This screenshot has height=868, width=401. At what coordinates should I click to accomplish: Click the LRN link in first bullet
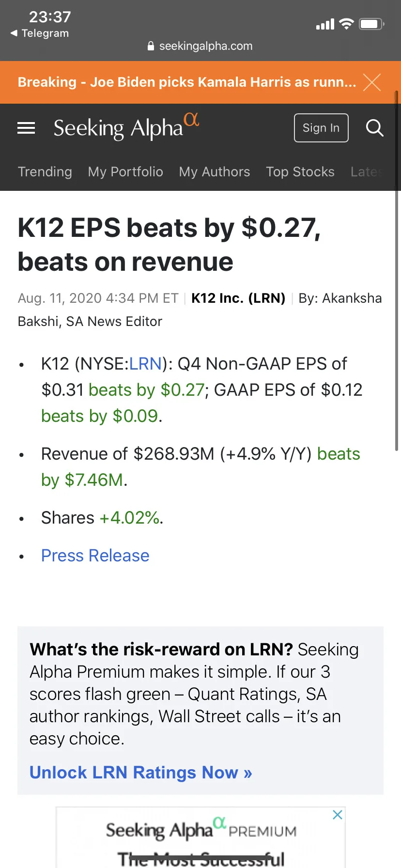pyautogui.click(x=145, y=364)
